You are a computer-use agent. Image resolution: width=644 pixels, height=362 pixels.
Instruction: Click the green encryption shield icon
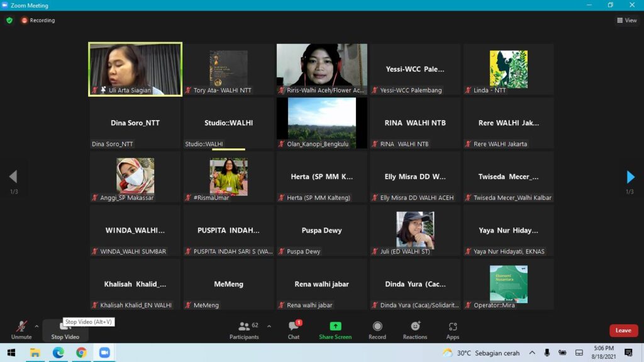(9, 20)
